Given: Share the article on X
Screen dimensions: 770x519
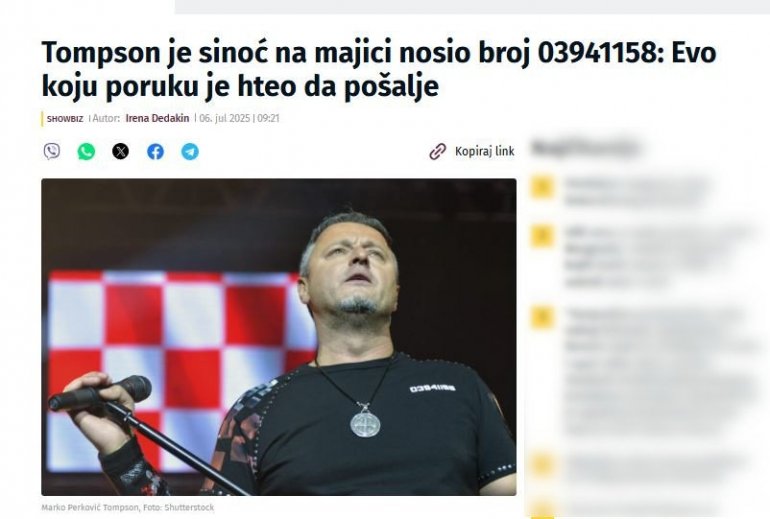Looking at the screenshot, I should (121, 151).
